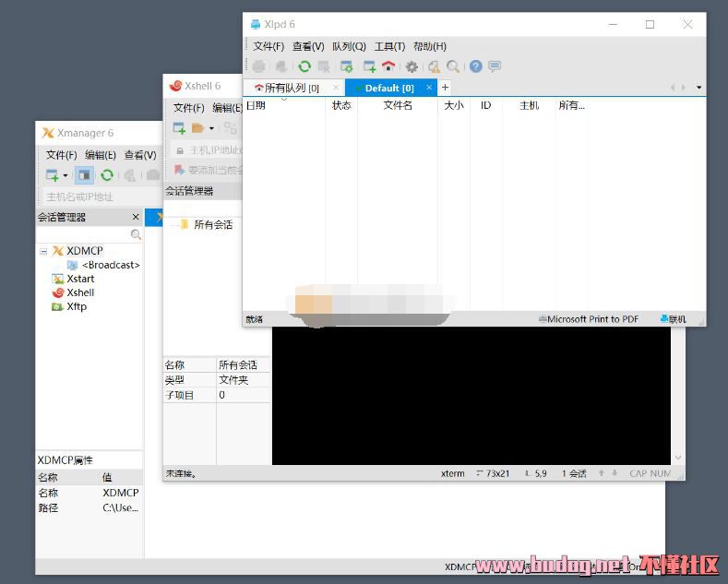Sort by the 文件名 column header
Image resolution: width=728 pixels, height=584 pixels.
(398, 105)
